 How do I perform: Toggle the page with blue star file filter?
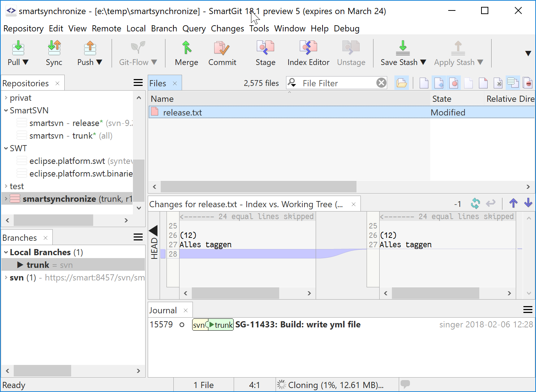click(439, 83)
